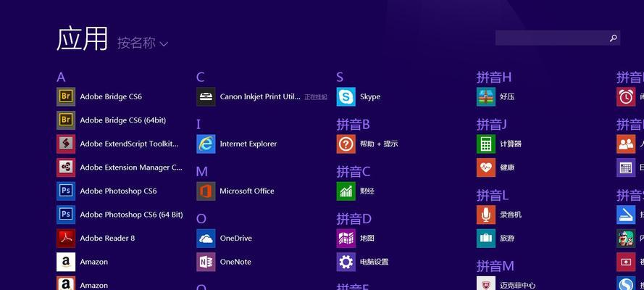The width and height of the screenshot is (644, 290).
Task: Open the 按名称 sort dropdown
Action: tap(143, 43)
